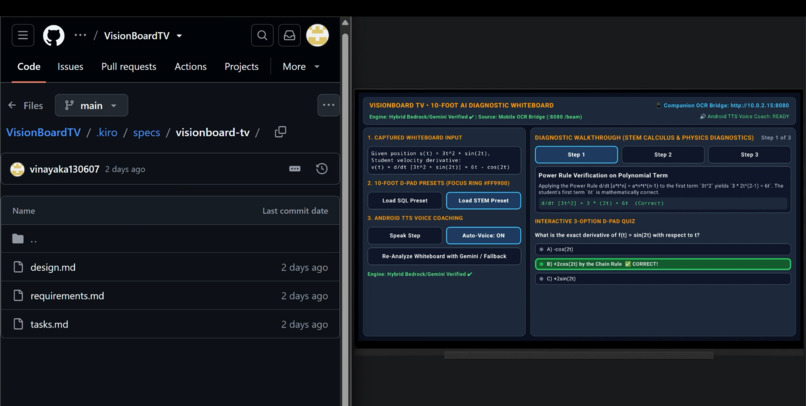Viewport: 806px width, 406px height.
Task: Click the back arrow next to Files
Action: tap(12, 105)
